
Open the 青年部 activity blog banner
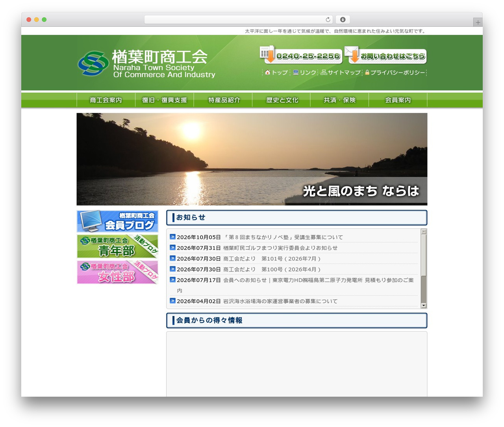click(117, 246)
